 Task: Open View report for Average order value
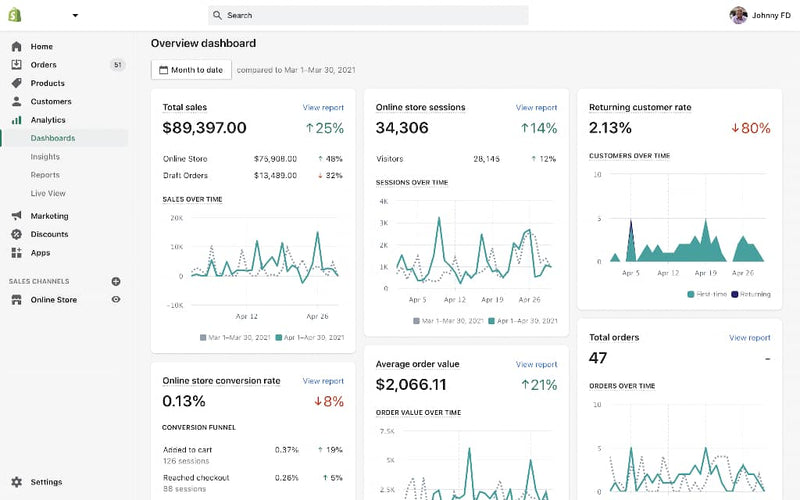pyautogui.click(x=536, y=365)
